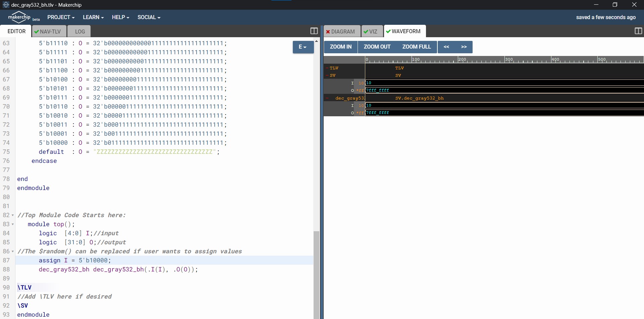This screenshot has width=644, height=319.
Task: Toggle the checkmark on the WAVEFORM tab
Action: (388, 31)
